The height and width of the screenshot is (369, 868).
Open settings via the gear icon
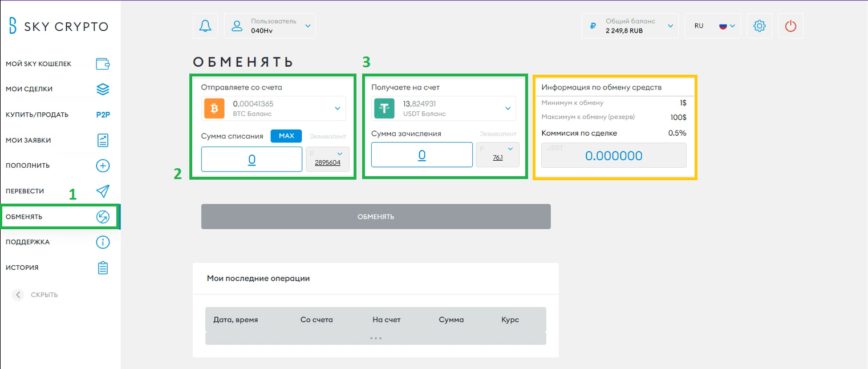(759, 26)
